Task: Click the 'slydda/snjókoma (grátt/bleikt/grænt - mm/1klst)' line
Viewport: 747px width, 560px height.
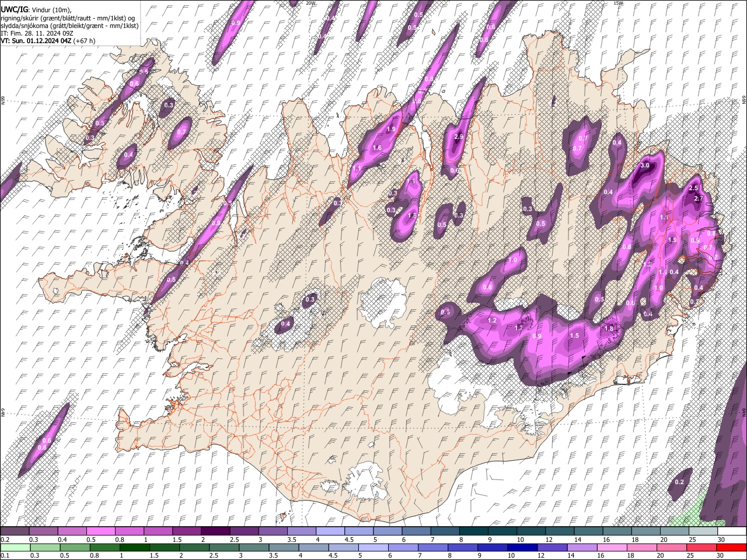Action: (69, 26)
